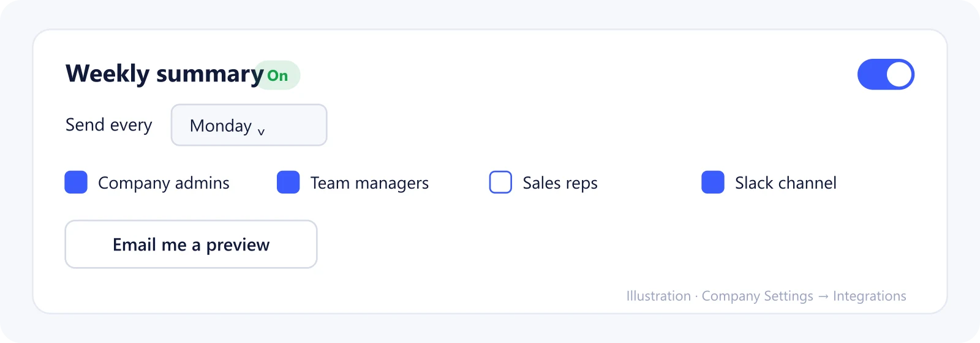
Task: Click Company Settings in the footer caption
Action: pyautogui.click(x=758, y=296)
